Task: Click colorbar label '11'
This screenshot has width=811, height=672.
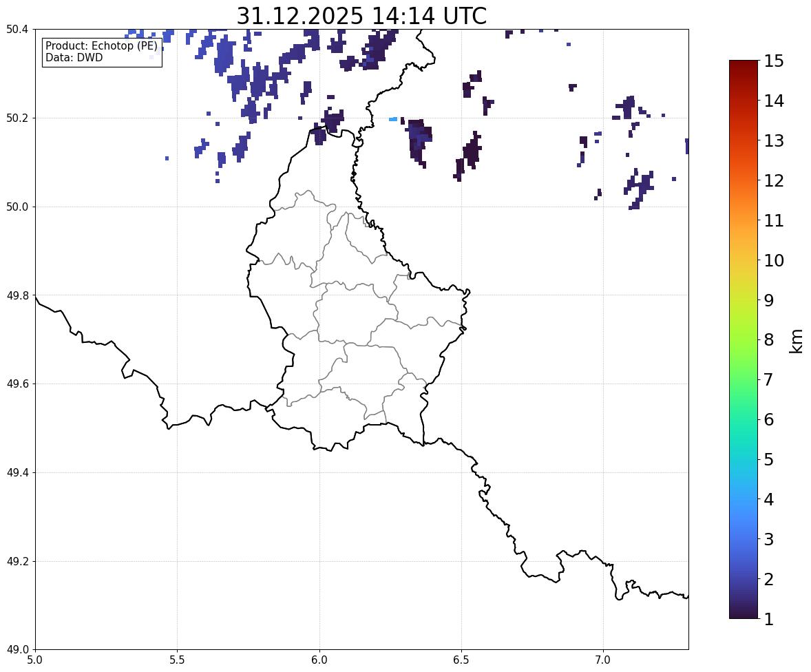Action: pos(774,220)
